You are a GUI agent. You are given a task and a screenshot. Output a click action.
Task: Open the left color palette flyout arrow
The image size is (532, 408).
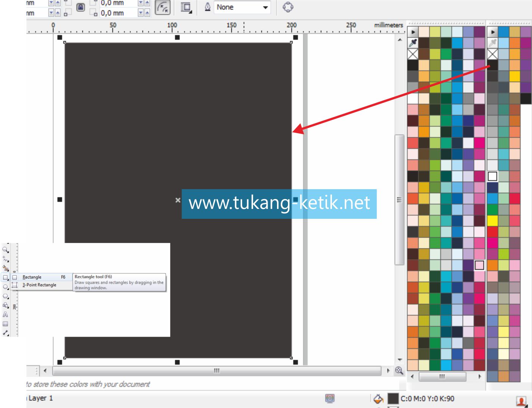(x=413, y=32)
